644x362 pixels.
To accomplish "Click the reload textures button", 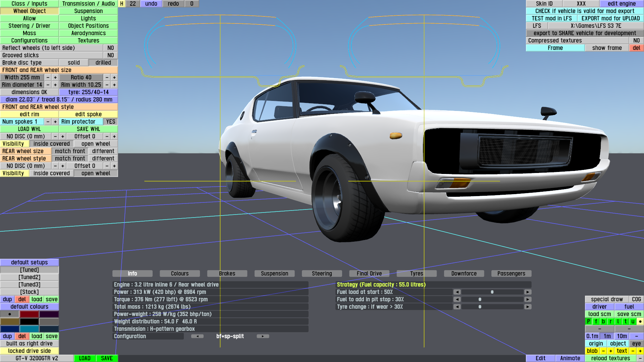I will (x=610, y=358).
